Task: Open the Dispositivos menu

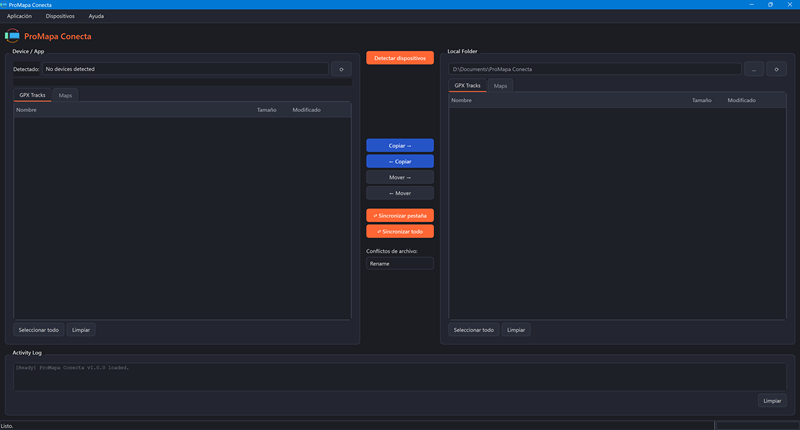Action: pyautogui.click(x=60, y=16)
